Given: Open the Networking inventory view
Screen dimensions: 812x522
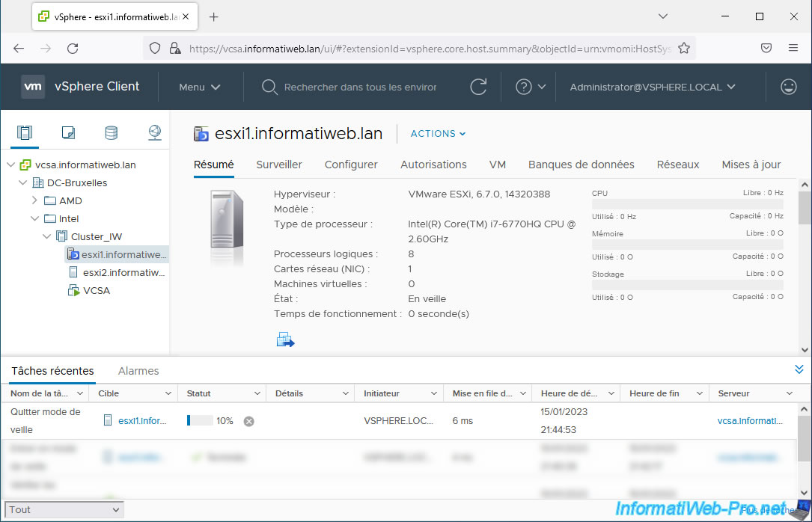Looking at the screenshot, I should (x=154, y=133).
